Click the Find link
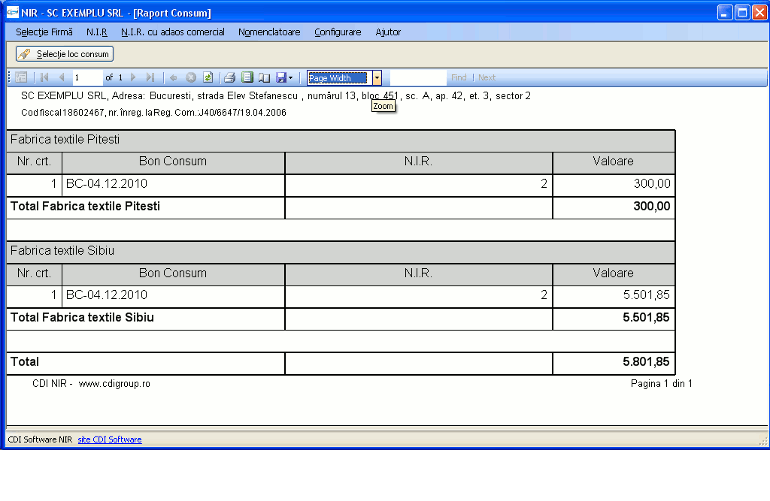Viewport: 770px width, 501px height. point(459,78)
